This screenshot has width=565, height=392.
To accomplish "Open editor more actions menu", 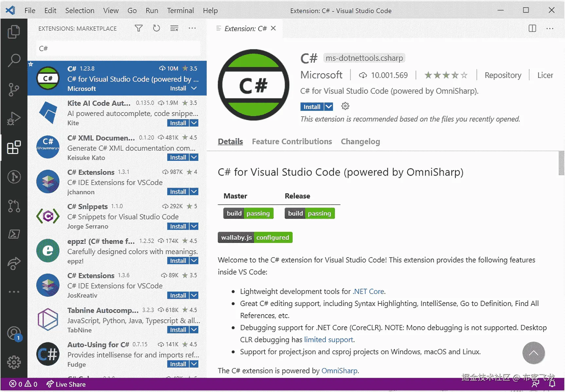I will point(550,28).
